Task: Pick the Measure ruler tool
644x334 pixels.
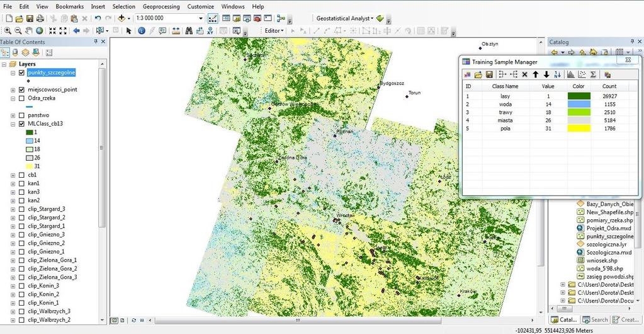Action: [x=176, y=30]
